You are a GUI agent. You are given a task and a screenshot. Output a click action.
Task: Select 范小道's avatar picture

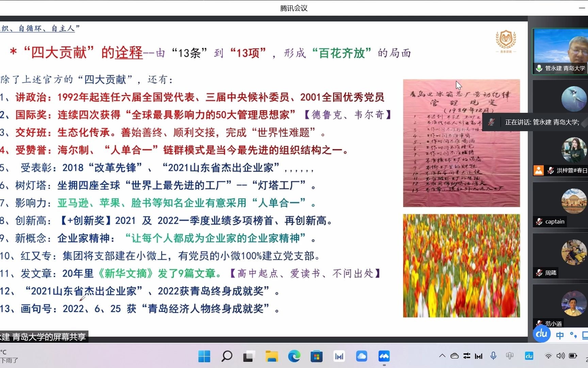(x=574, y=303)
